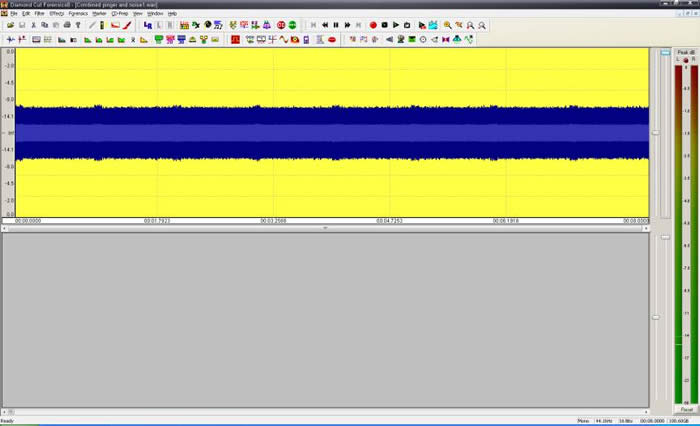This screenshot has height=426, width=700.
Task: Open the Help menu
Action: pos(172,14)
